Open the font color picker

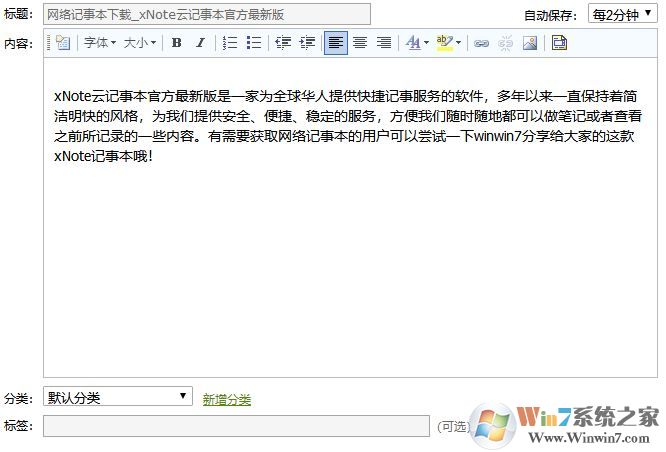click(x=417, y=42)
